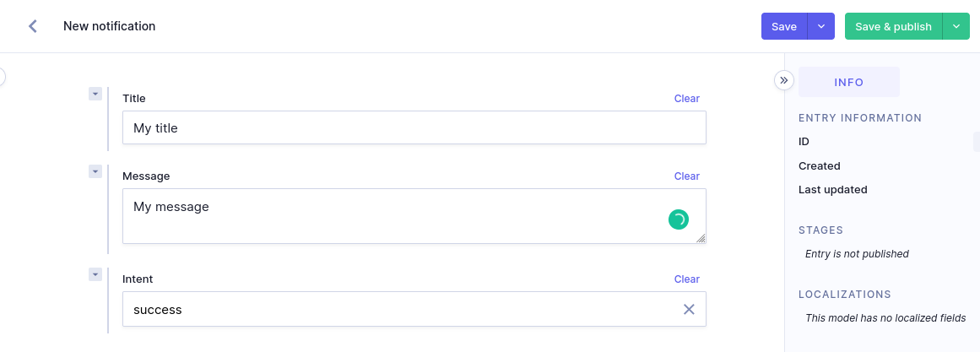Screen dimensions: 980x352
Task: Click the partial circle button at left edge
Action: pos(2,77)
